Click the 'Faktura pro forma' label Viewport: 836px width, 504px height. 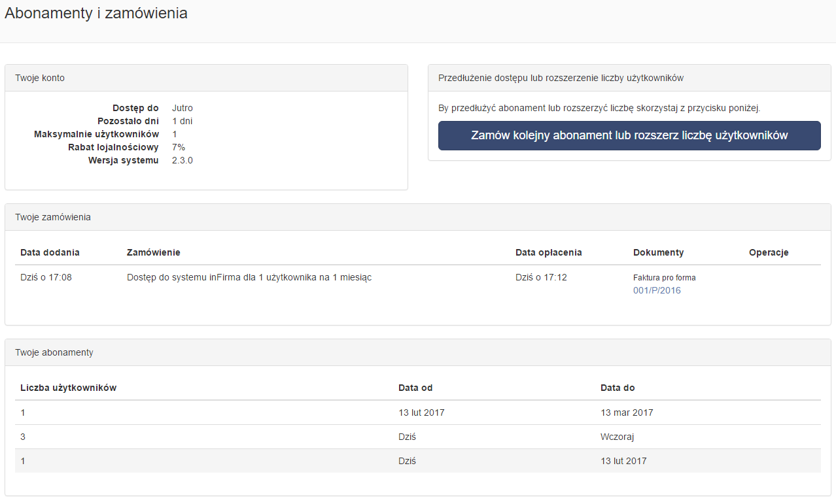[x=665, y=278]
